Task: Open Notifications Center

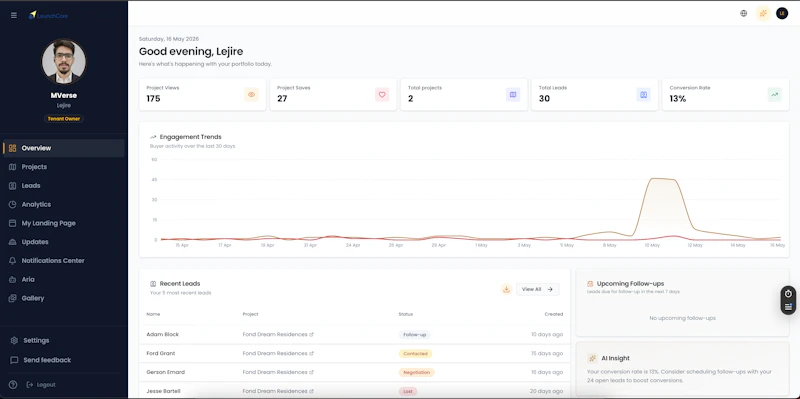Action: [64, 260]
